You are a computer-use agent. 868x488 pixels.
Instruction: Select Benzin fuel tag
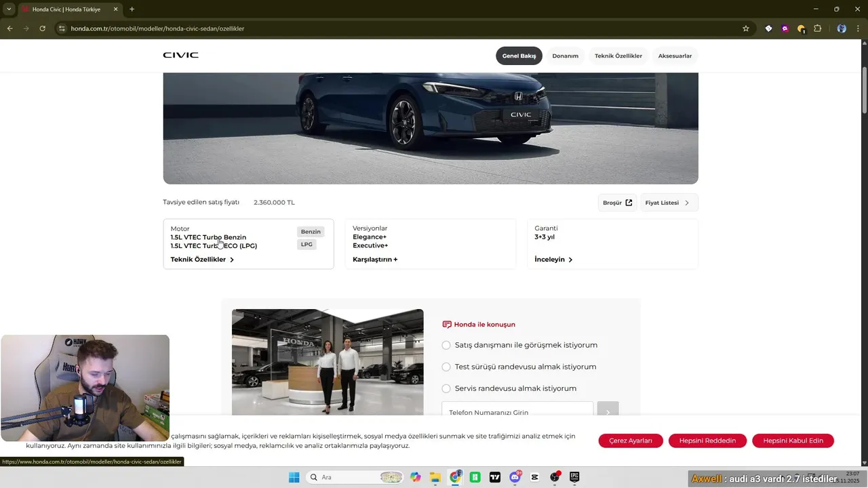(x=311, y=232)
